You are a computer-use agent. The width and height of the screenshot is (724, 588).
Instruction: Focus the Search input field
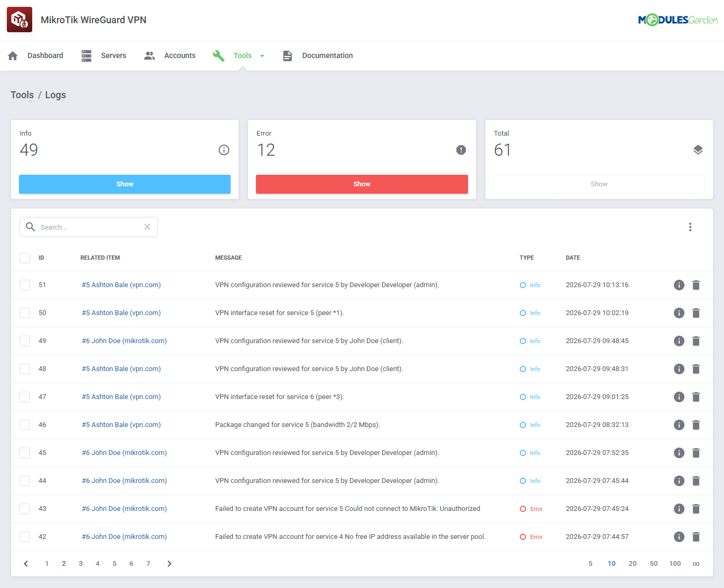(x=89, y=227)
